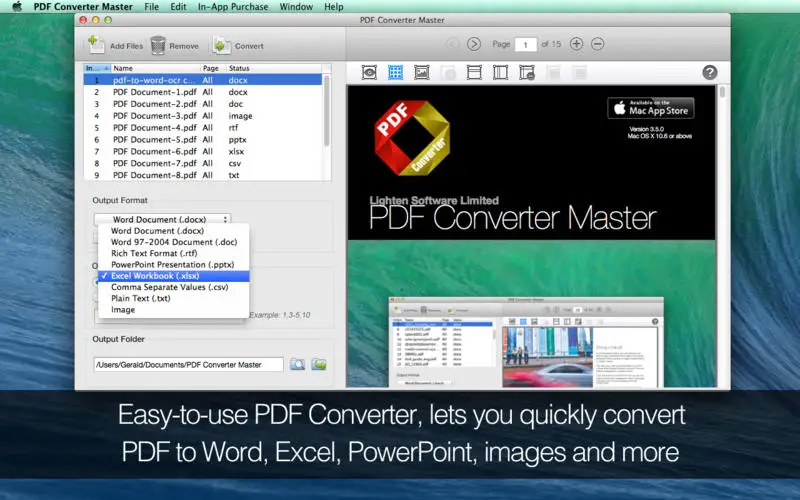The height and width of the screenshot is (500, 800).
Task: Click the image status of PDF Document-3.pdf
Action: coord(240,116)
